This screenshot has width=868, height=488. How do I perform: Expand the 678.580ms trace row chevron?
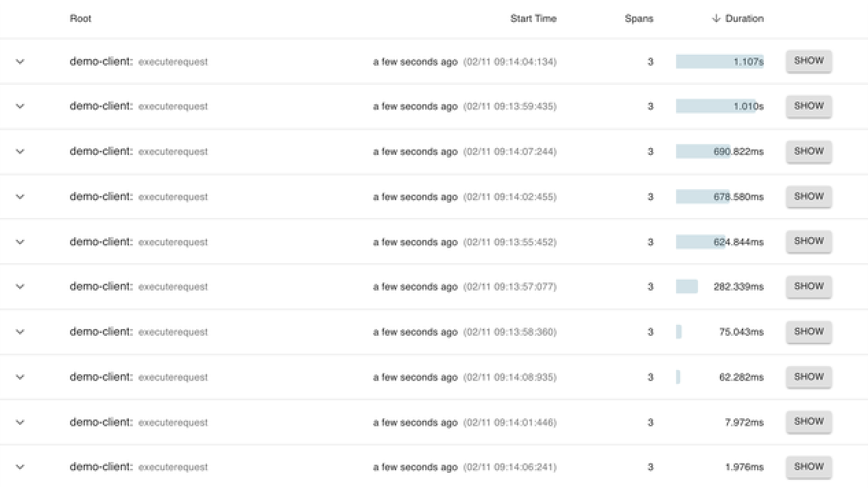20,197
